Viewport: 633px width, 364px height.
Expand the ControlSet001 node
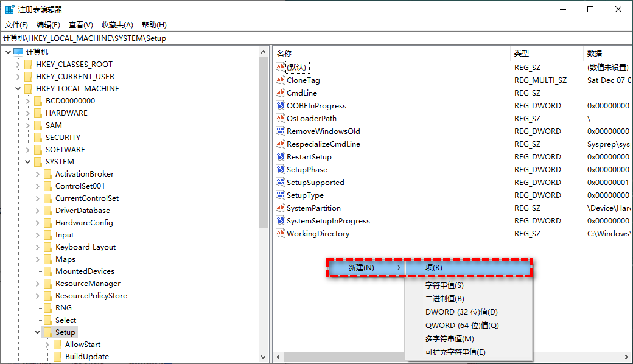[39, 186]
